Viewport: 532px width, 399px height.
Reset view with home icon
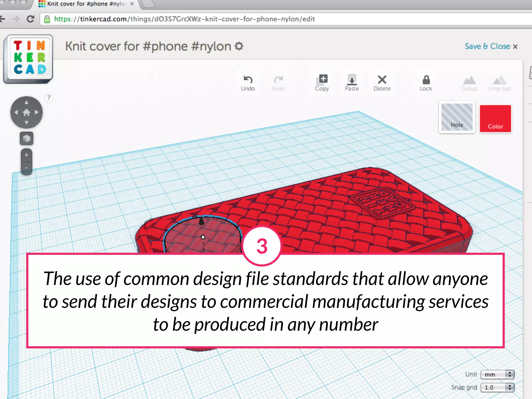pyautogui.click(x=26, y=112)
